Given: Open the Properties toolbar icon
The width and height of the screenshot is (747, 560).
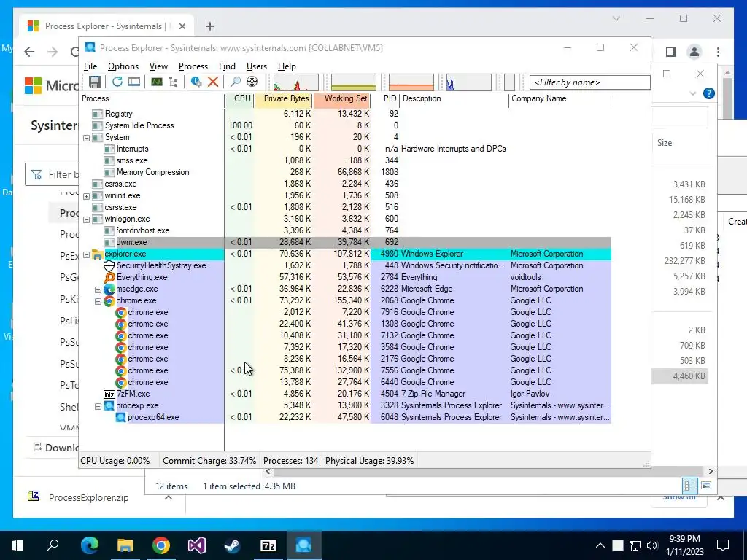Looking at the screenshot, I should tap(196, 82).
